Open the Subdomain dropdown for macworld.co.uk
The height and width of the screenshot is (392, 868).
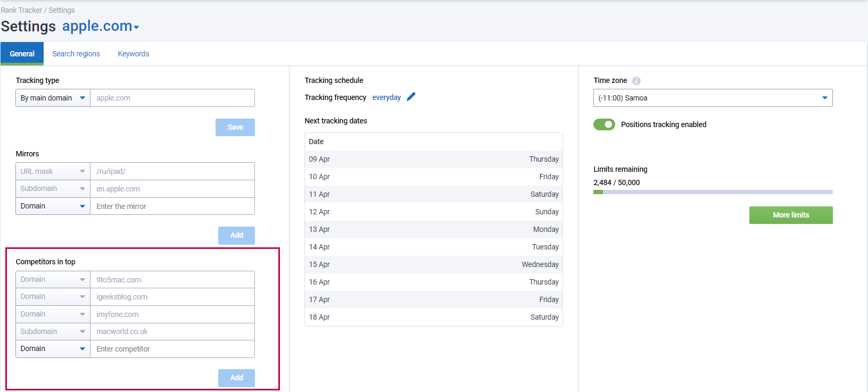53,331
